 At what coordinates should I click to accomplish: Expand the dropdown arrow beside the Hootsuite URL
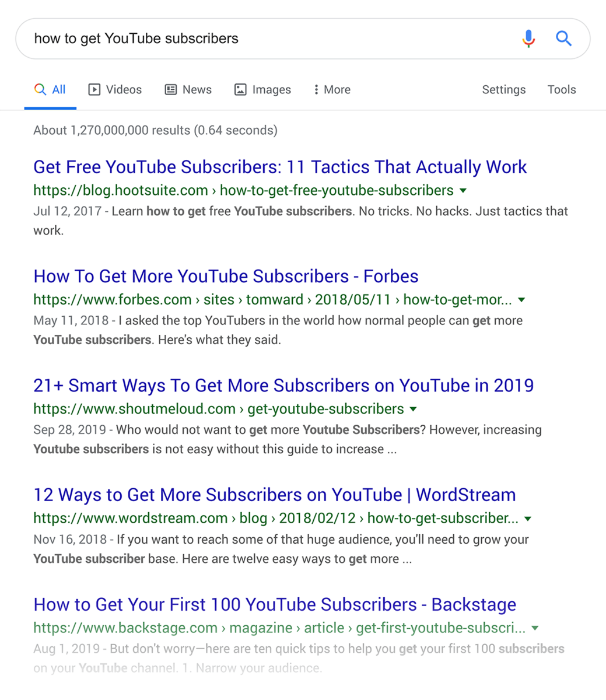coord(463,191)
